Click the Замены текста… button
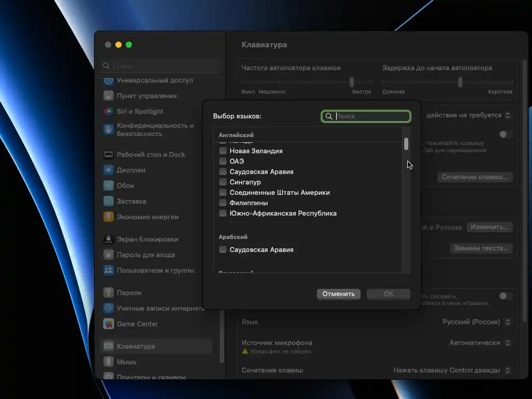 [x=481, y=248]
